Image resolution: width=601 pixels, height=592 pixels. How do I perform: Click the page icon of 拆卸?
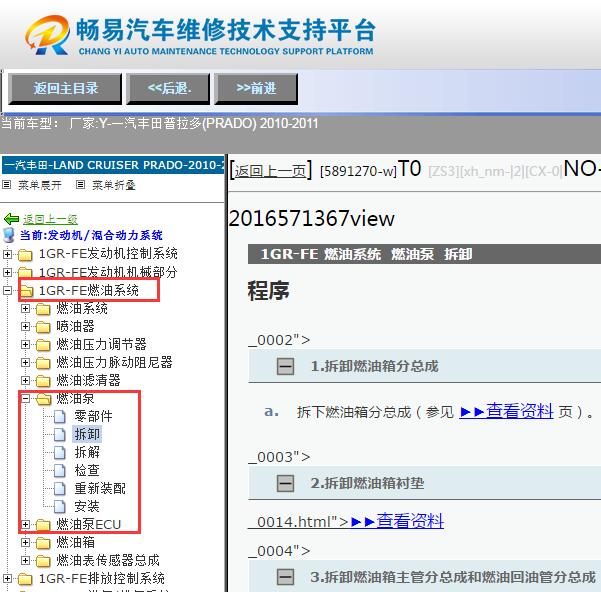tap(59, 435)
